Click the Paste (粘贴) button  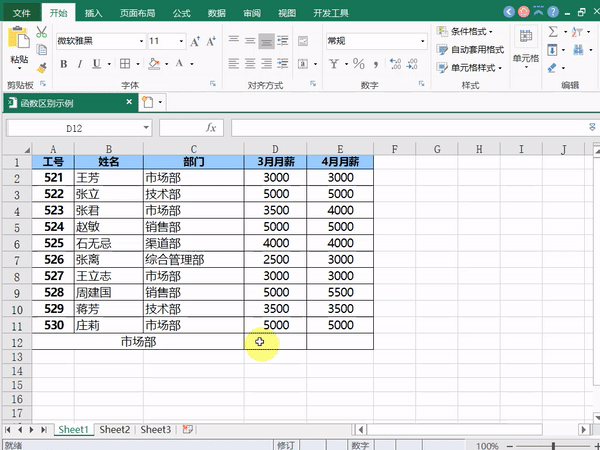[19, 47]
